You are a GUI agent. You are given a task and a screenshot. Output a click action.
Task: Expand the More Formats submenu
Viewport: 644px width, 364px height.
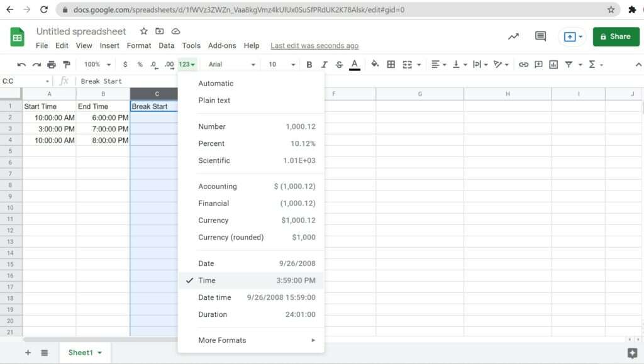[251, 340]
